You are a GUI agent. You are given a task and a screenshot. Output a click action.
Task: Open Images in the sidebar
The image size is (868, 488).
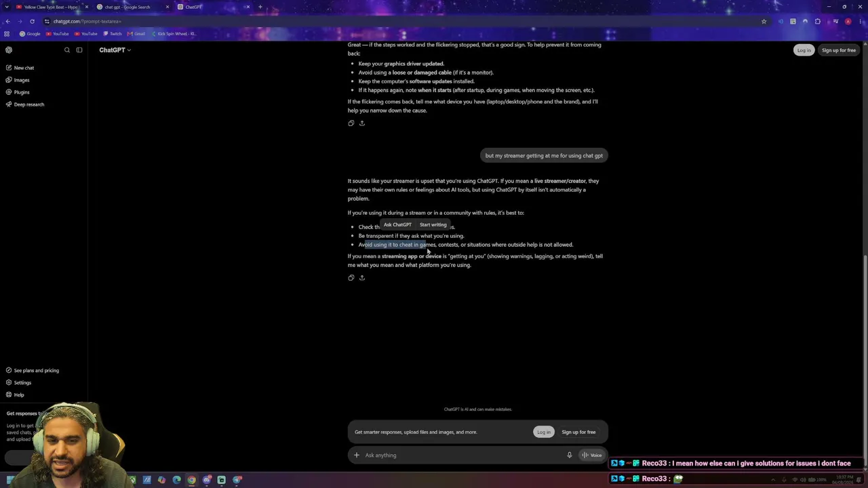[x=18, y=80]
